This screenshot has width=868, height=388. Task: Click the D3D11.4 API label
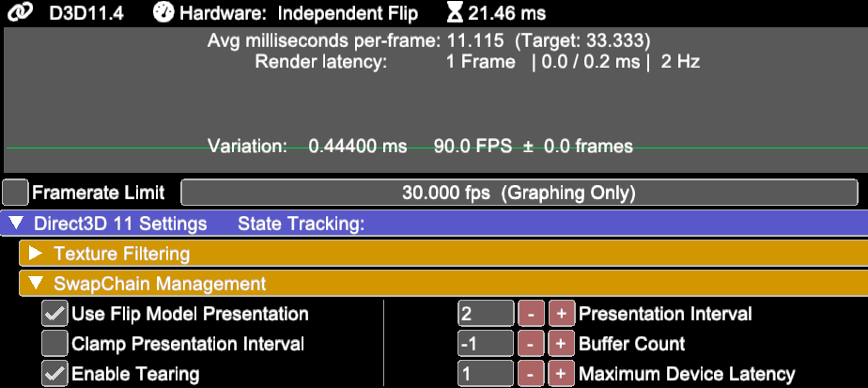pyautogui.click(x=86, y=14)
